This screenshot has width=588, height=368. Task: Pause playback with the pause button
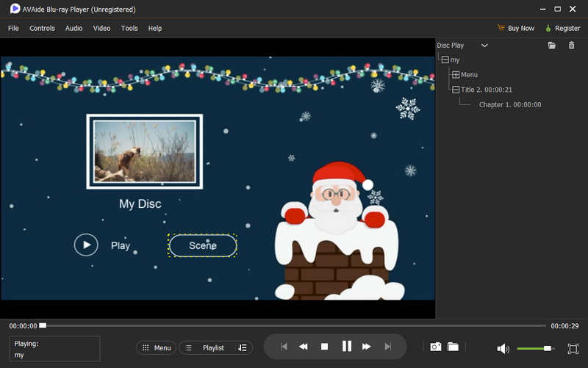(346, 347)
